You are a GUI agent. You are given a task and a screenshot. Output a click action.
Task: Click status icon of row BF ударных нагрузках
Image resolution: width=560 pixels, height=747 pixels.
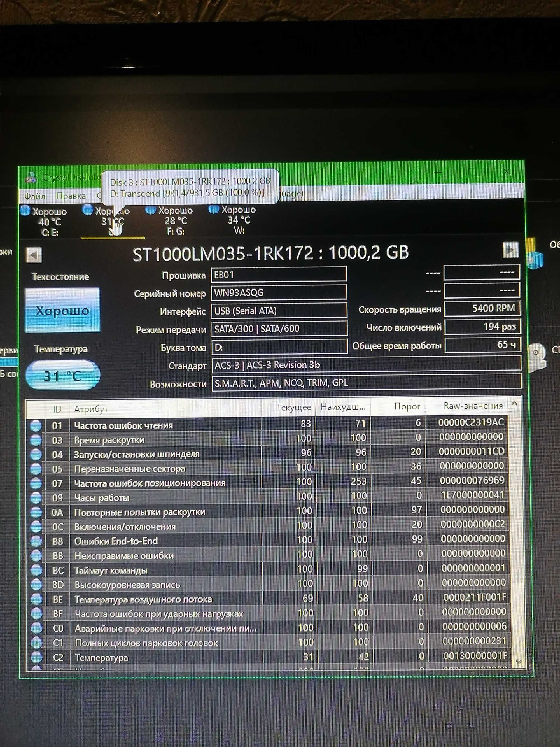pyautogui.click(x=36, y=614)
